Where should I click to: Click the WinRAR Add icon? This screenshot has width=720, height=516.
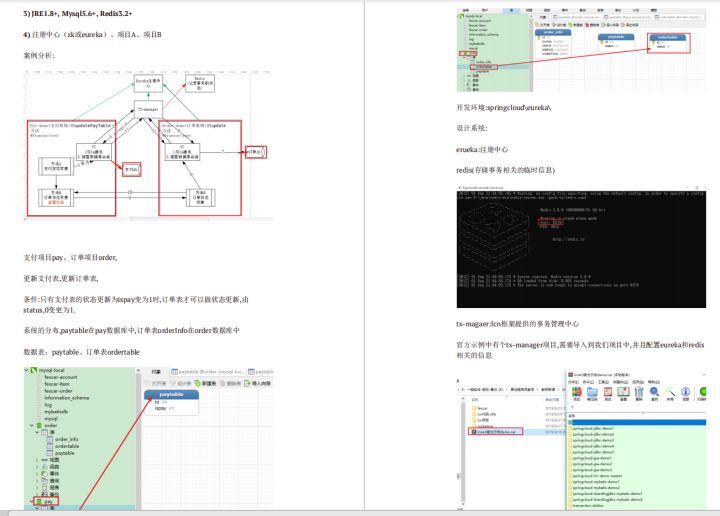pyautogui.click(x=577, y=392)
